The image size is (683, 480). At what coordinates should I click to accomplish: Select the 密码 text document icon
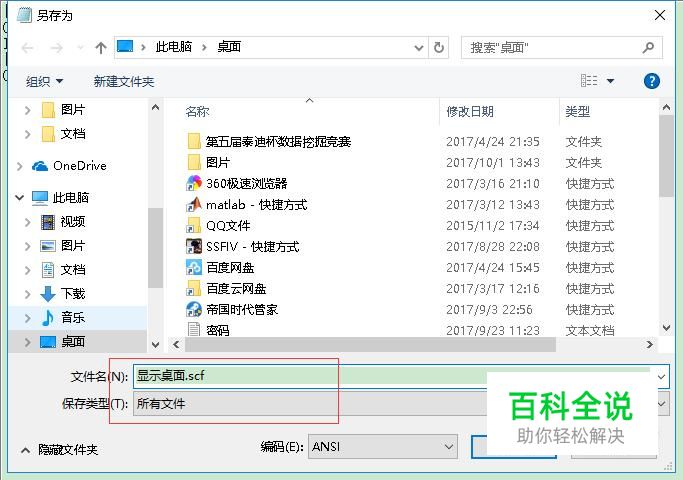tap(194, 329)
